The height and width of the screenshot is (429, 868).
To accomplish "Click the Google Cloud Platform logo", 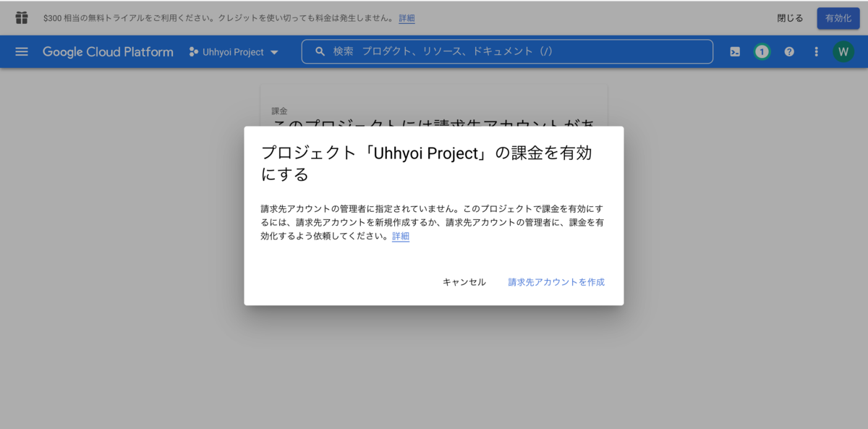I will pos(108,52).
